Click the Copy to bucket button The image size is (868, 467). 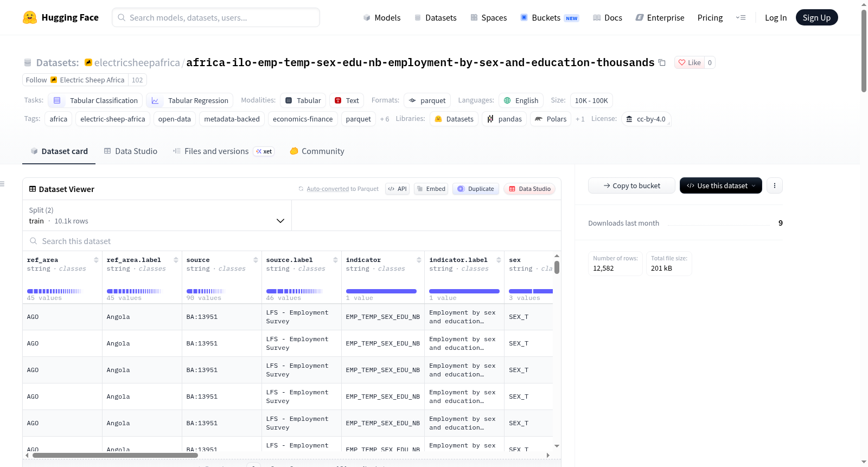tap(631, 185)
